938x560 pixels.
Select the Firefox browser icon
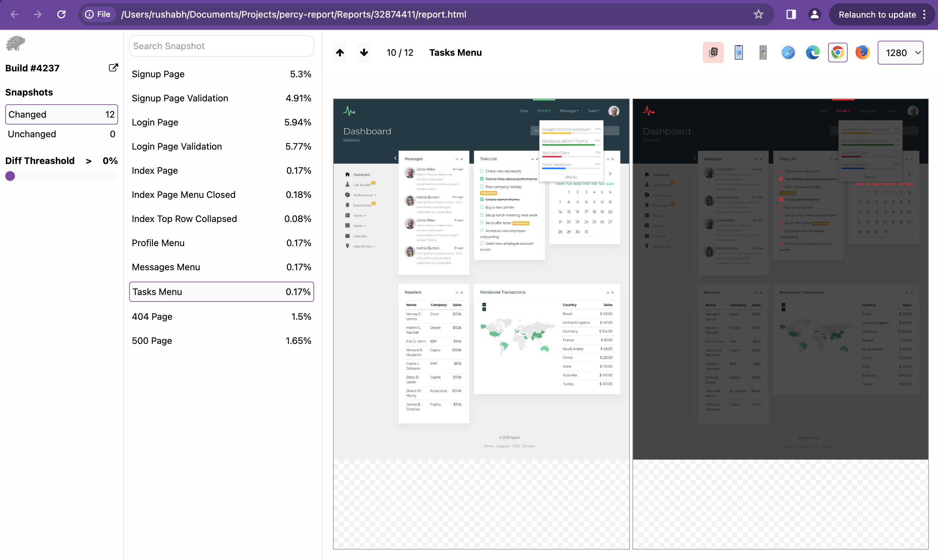[862, 52]
